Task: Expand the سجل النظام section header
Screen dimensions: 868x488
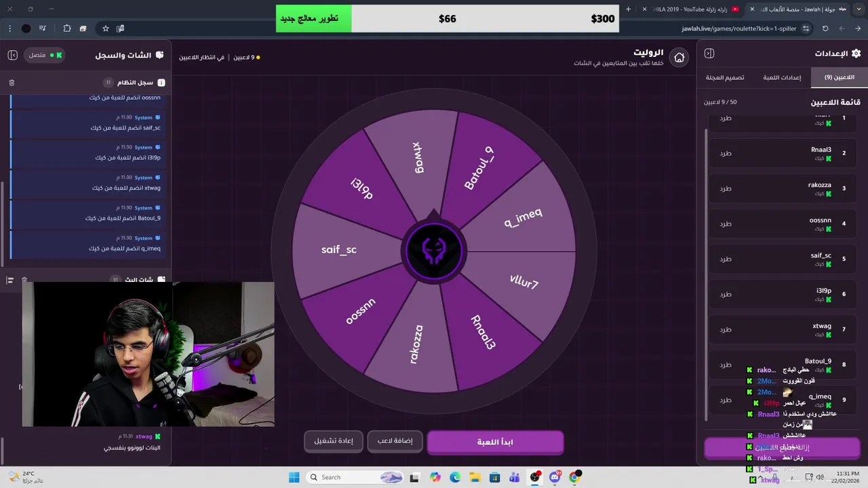Action: 86,83
